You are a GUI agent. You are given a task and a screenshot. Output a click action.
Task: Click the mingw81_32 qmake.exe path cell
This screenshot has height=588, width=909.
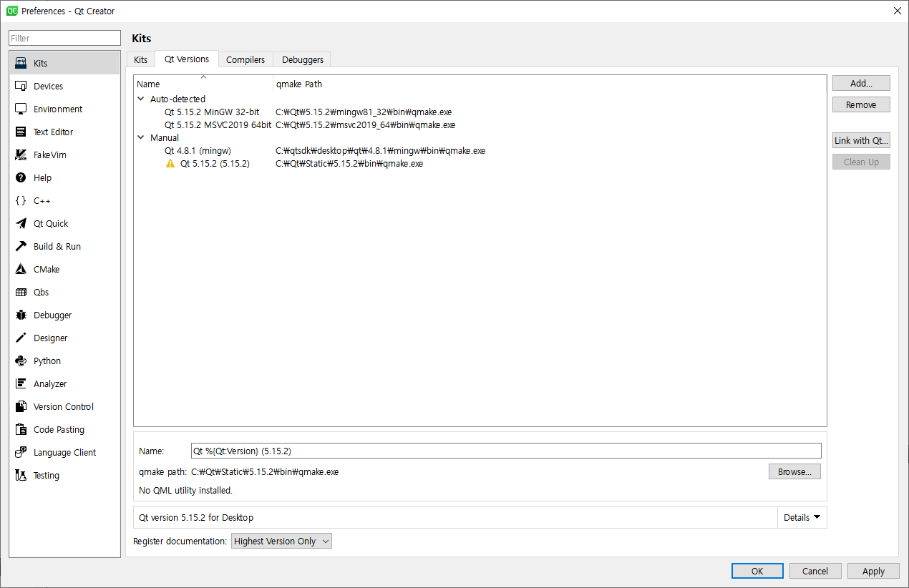[x=364, y=112]
